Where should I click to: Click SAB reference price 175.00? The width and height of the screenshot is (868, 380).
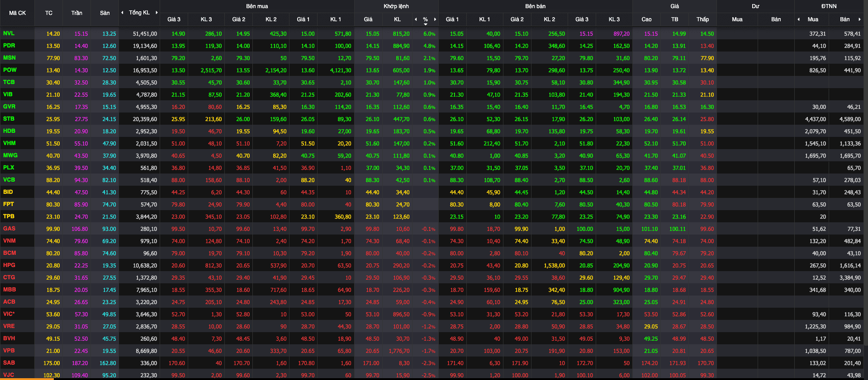coord(52,363)
